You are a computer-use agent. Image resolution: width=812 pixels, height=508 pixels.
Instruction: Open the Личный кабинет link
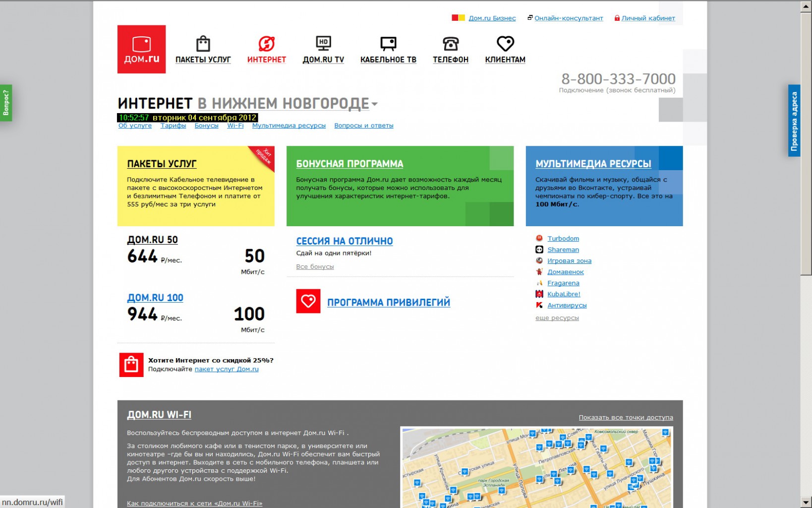(x=648, y=18)
